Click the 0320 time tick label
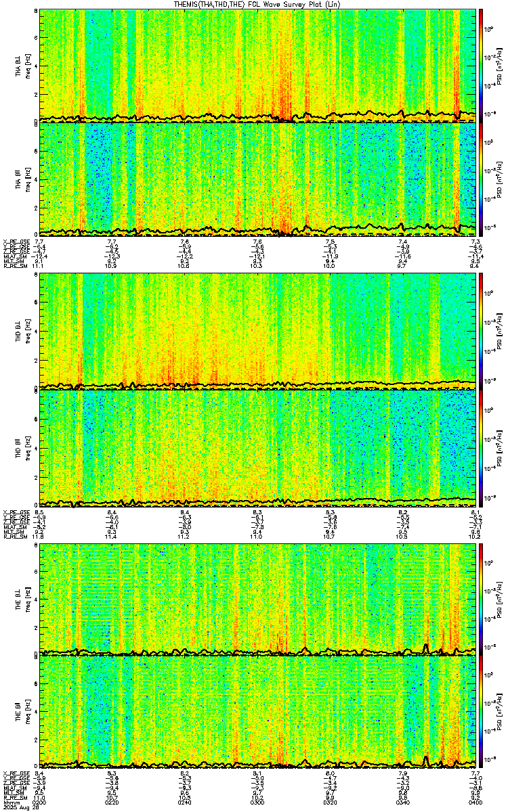 [331, 803]
